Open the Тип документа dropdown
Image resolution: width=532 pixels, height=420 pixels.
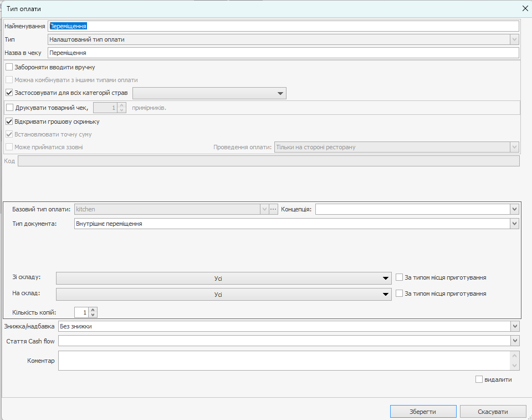515,224
